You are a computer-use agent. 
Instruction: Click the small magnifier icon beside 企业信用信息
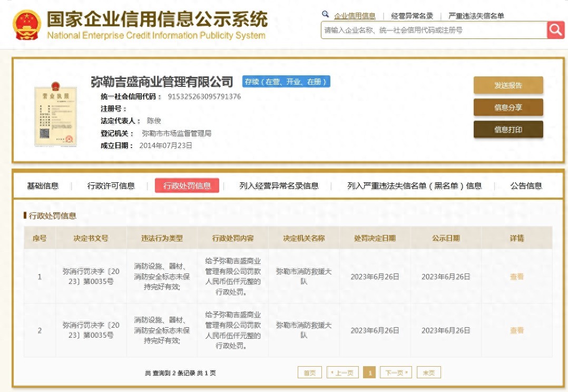(326, 15)
